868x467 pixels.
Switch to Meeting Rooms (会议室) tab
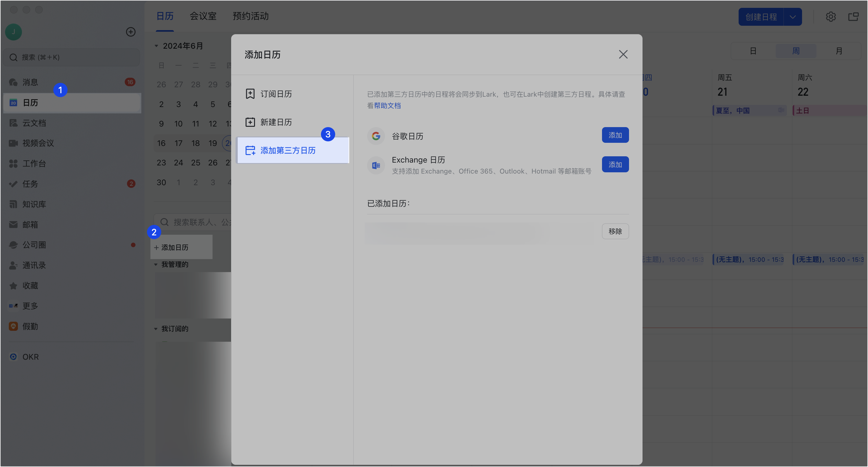coord(203,16)
